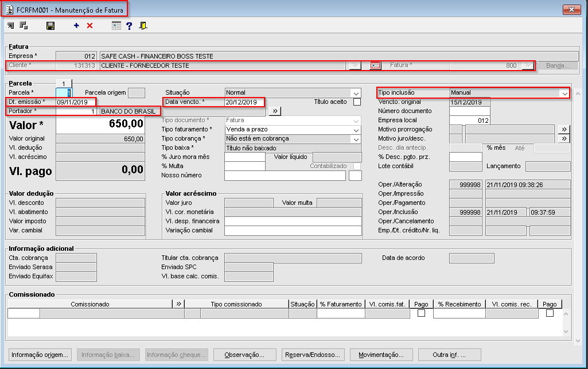Open the Tipo documento dropdown showing Fatura
588x369 pixels.
pyautogui.click(x=356, y=121)
